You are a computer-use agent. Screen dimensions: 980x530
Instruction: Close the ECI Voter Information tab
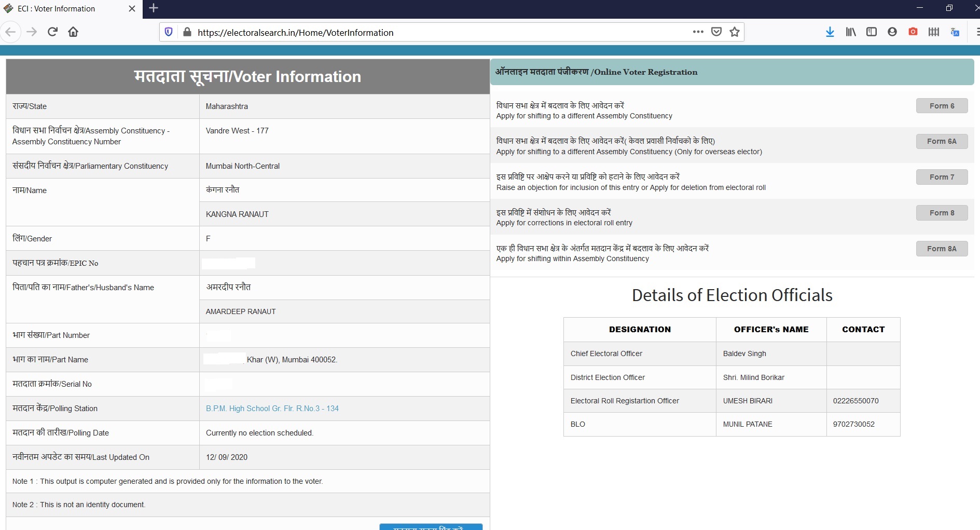[x=132, y=9]
